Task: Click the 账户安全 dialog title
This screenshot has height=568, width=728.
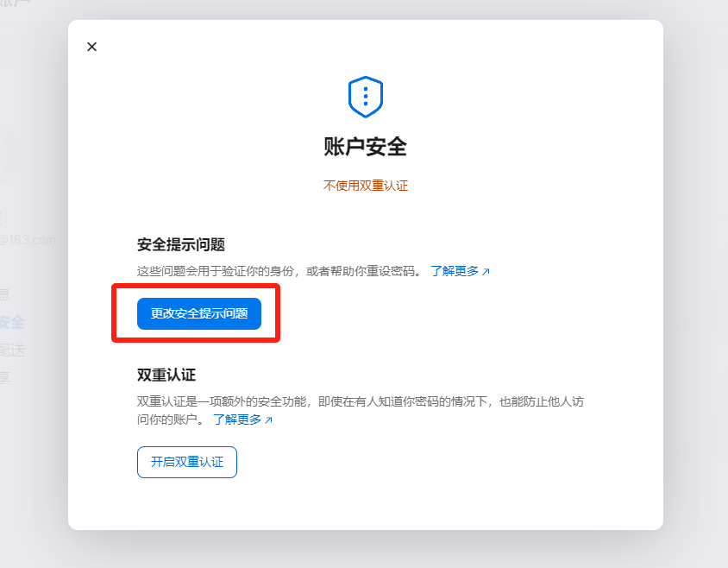Action: 366,147
